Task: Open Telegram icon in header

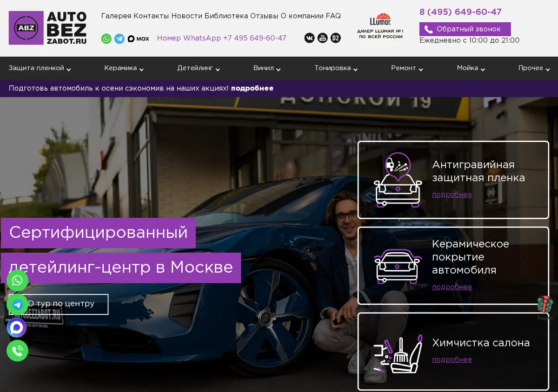Action: click(x=120, y=39)
